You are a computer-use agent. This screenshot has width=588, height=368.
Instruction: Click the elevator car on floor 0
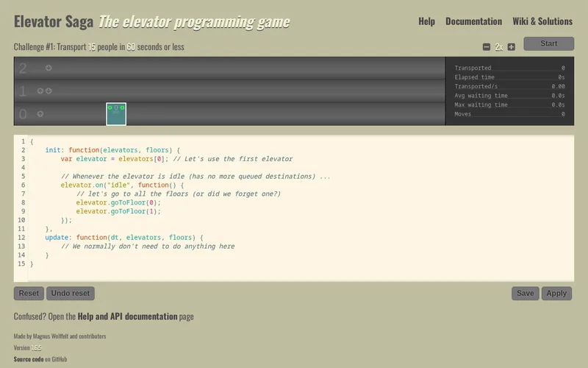tap(116, 114)
